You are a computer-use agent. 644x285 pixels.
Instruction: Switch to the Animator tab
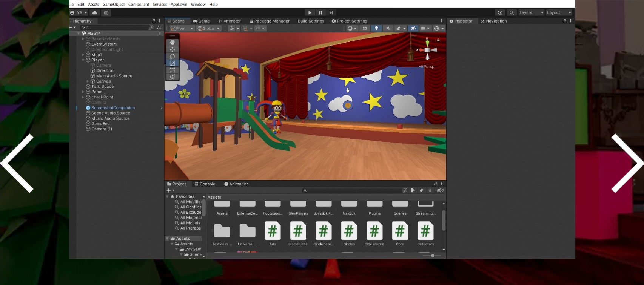pos(230,21)
